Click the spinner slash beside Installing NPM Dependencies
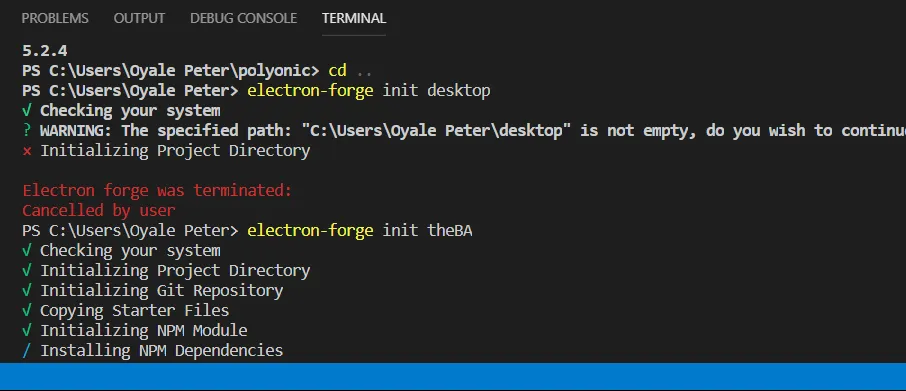Viewport: 906px width, 391px height. [27, 350]
